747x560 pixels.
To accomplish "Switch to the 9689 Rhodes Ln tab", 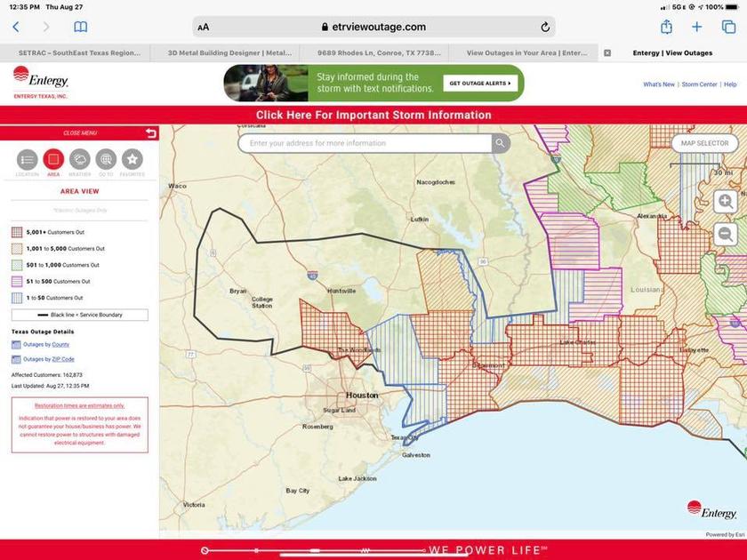I will point(379,52).
